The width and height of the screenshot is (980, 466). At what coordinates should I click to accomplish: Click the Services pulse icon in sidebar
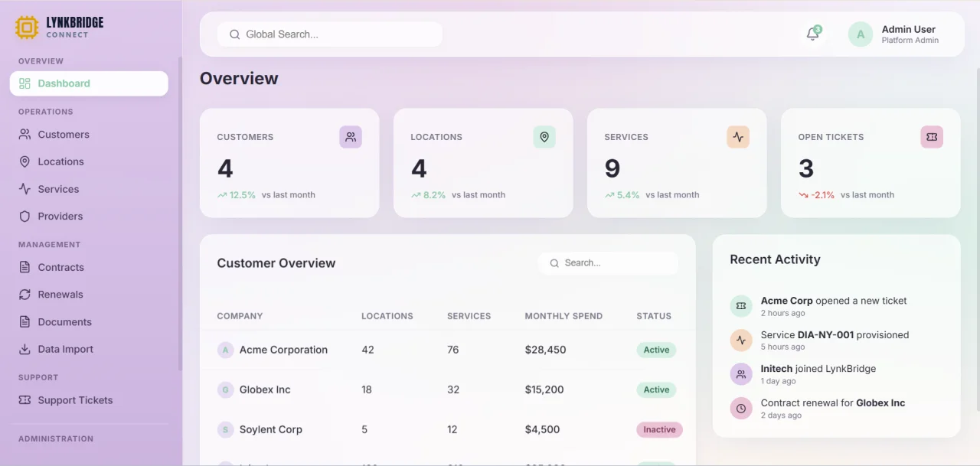[24, 189]
